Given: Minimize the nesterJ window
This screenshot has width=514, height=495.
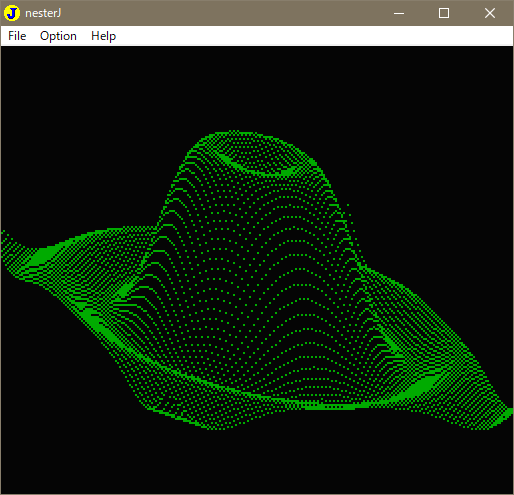Looking at the screenshot, I should pyautogui.click(x=399, y=13).
